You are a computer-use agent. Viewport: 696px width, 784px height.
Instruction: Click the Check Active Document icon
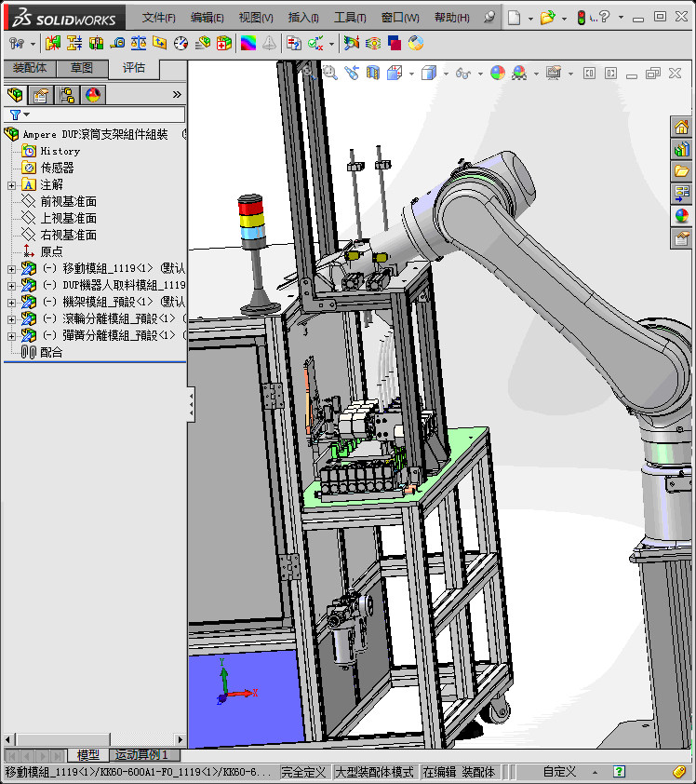(315, 44)
